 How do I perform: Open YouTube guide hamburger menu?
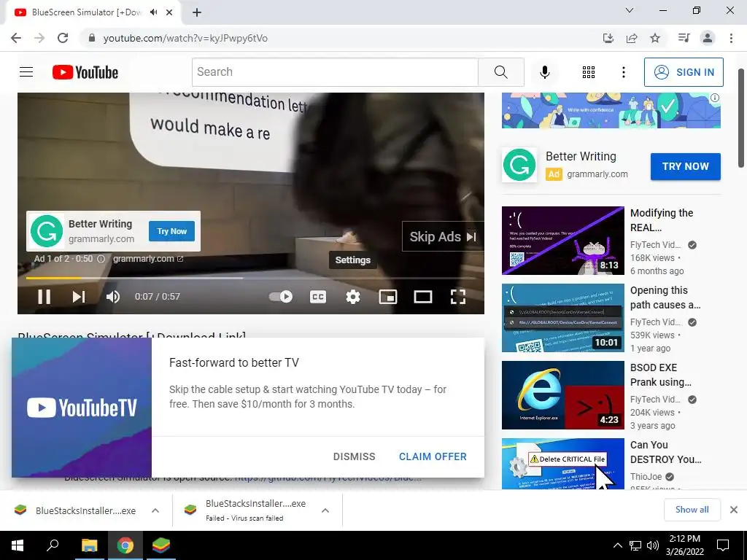[x=26, y=72]
